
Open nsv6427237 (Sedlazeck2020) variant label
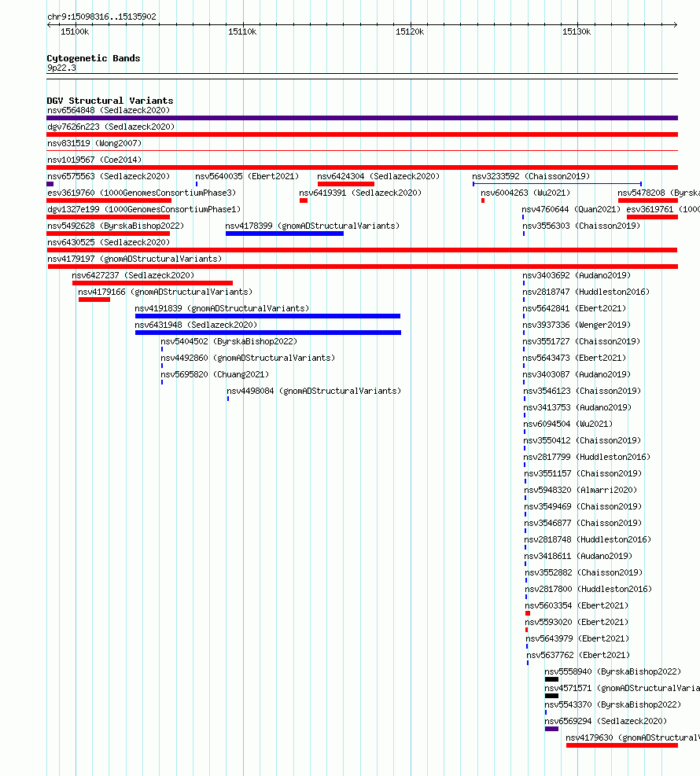click(x=133, y=275)
